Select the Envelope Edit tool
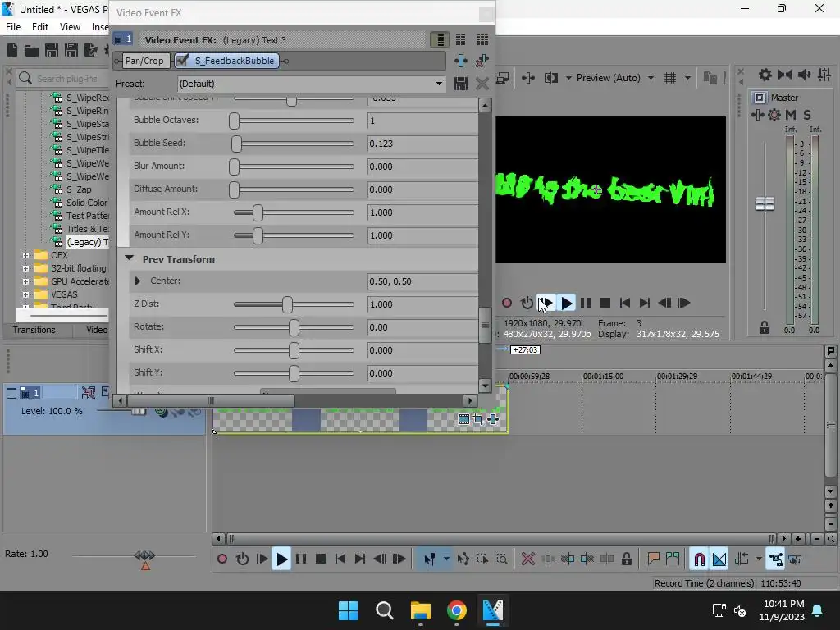The height and width of the screenshot is (630, 840). pyautogui.click(x=463, y=559)
